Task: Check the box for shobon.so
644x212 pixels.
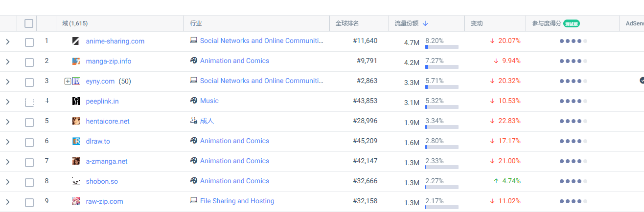Action: [29, 183]
